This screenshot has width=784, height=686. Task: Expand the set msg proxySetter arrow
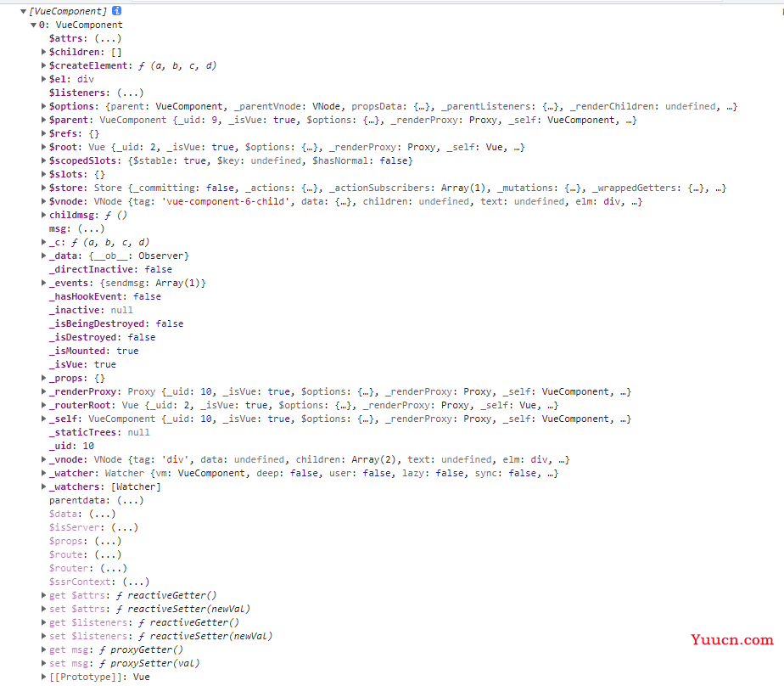click(x=43, y=663)
